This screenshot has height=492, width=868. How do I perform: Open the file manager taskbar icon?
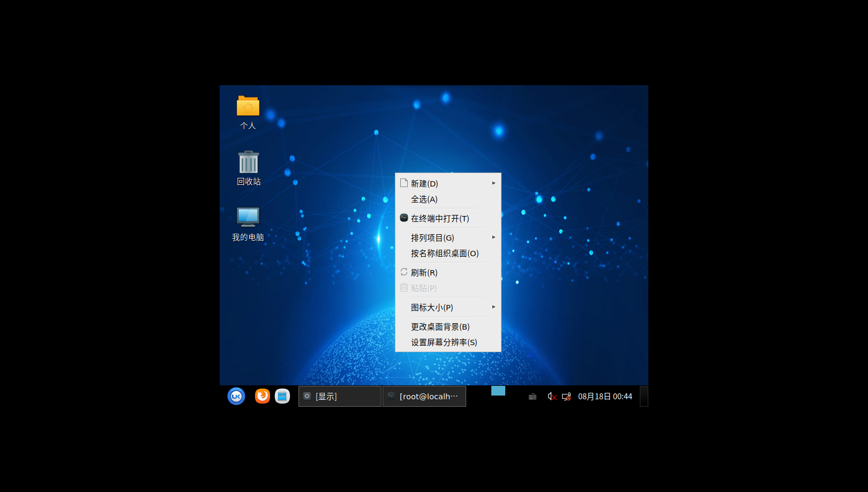pyautogui.click(x=282, y=396)
